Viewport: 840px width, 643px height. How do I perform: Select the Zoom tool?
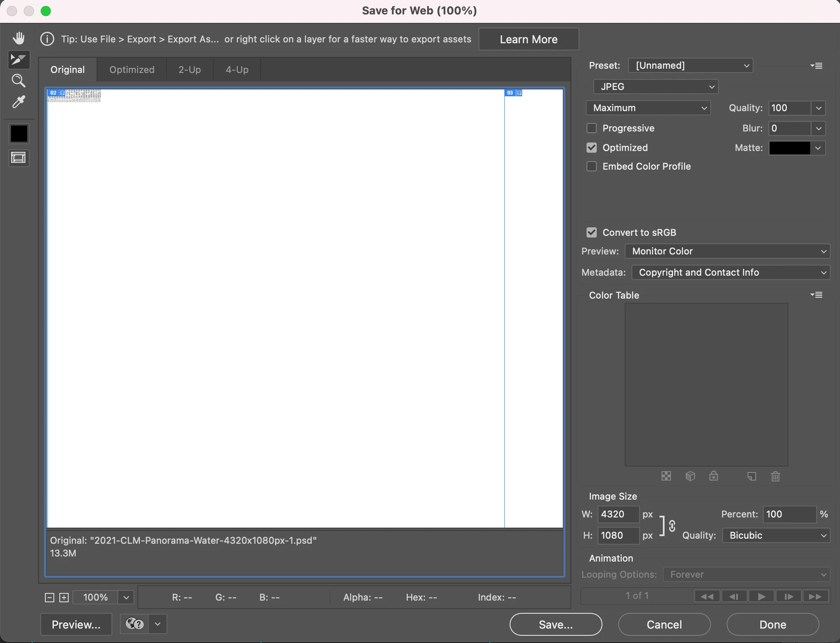[x=18, y=81]
